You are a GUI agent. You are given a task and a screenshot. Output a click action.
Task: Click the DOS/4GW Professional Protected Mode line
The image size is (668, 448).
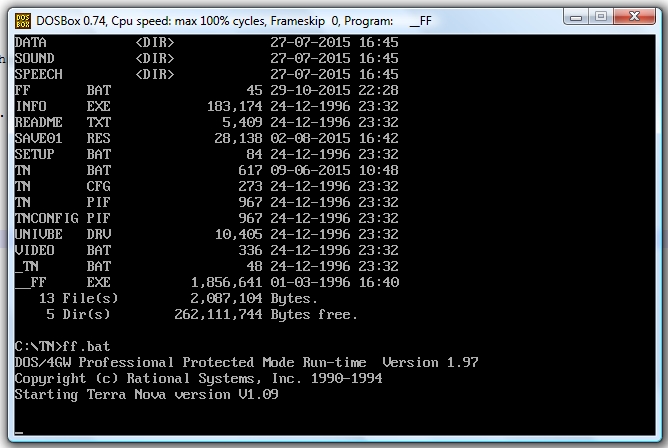coord(246,362)
